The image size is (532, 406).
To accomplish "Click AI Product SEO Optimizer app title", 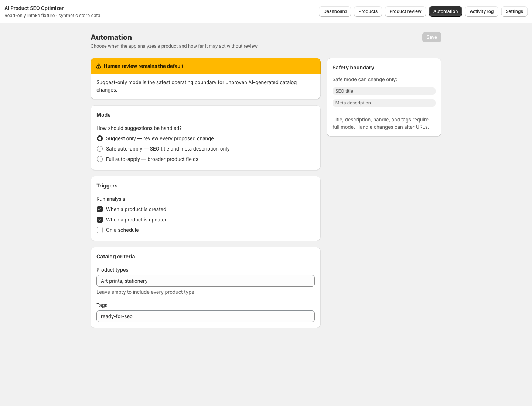I will pyautogui.click(x=34, y=8).
